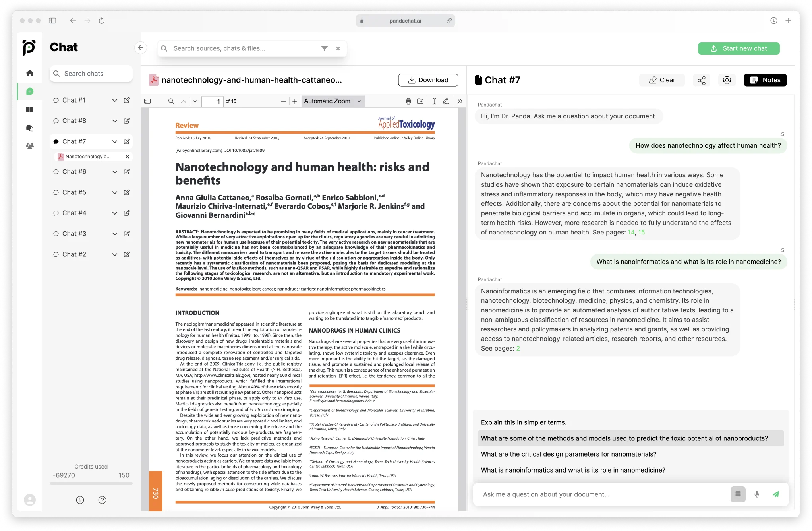The width and height of the screenshot is (812, 531).
Task: Click the PDF page number field
Action: pos(213,101)
